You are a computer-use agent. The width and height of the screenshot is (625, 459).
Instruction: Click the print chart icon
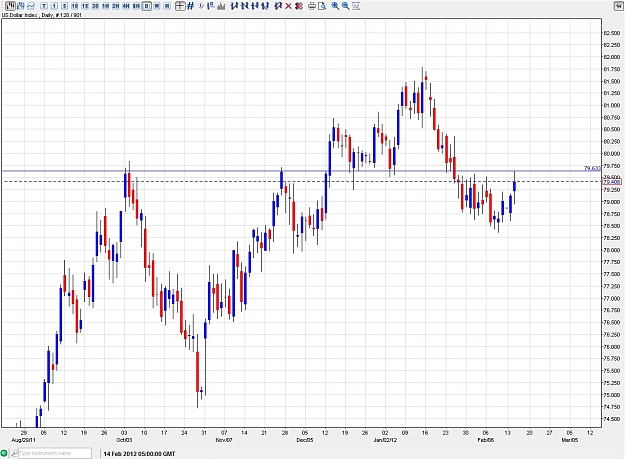[312, 6]
